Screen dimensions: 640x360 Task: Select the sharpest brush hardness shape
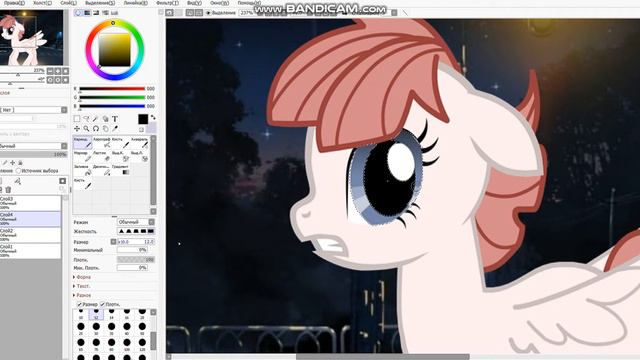pos(151,231)
